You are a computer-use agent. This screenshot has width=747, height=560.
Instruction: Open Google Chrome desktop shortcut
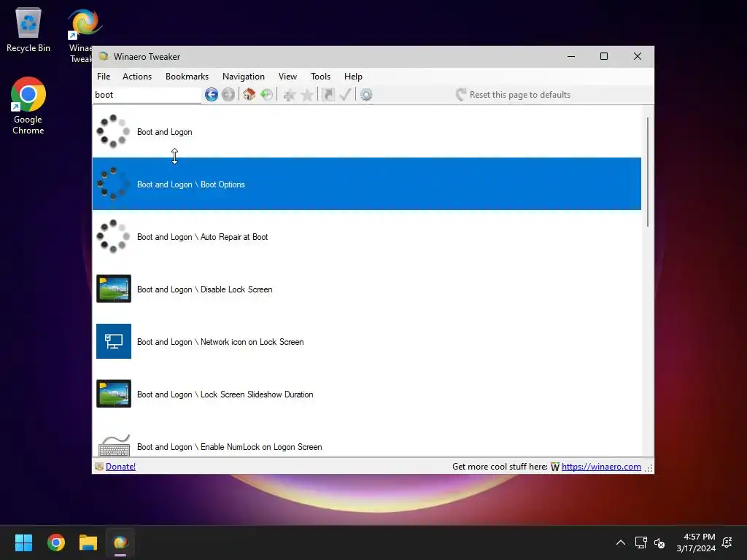click(x=28, y=106)
